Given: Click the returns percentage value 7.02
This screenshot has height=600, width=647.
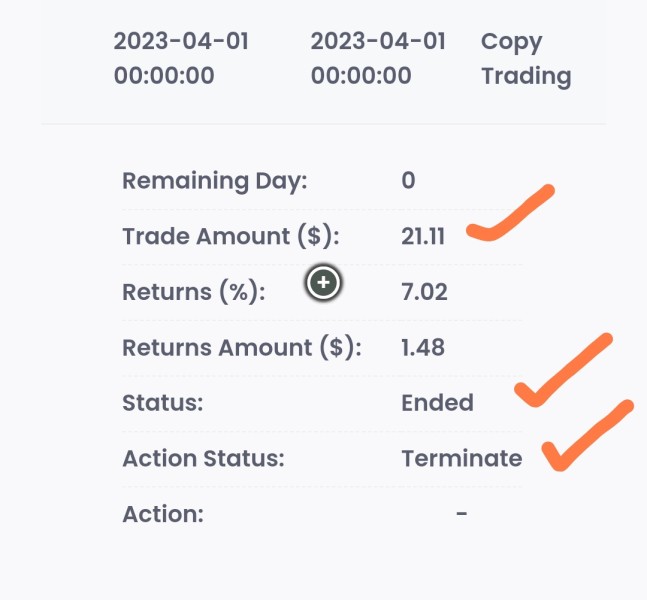Looking at the screenshot, I should pyautogui.click(x=424, y=292).
